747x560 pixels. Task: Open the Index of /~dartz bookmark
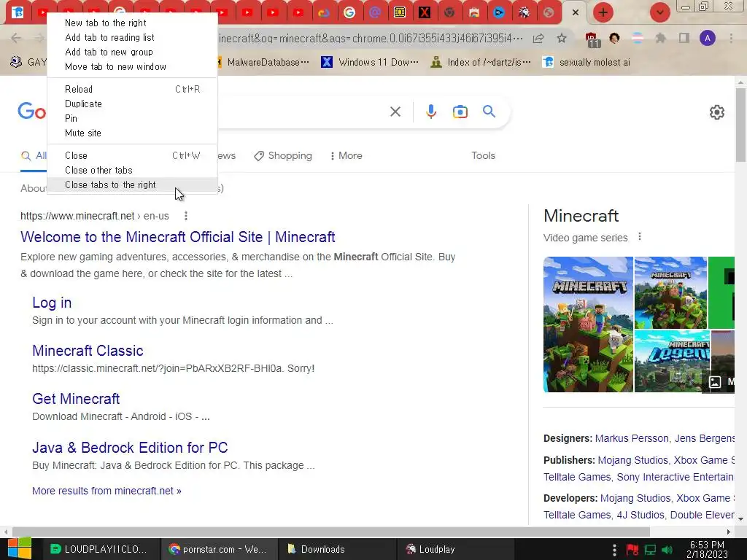pyautogui.click(x=480, y=63)
